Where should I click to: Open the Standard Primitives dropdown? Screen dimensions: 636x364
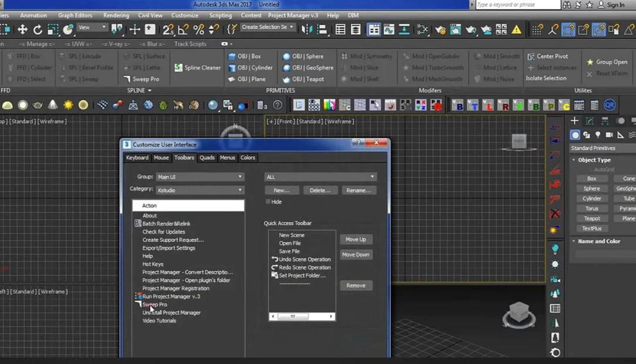pos(603,148)
